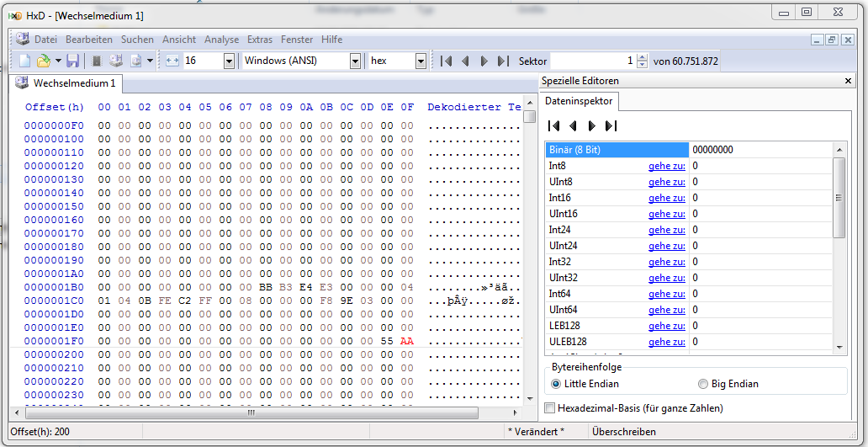
Task: Decrease sector number with spinner down arrow
Action: tap(642, 65)
